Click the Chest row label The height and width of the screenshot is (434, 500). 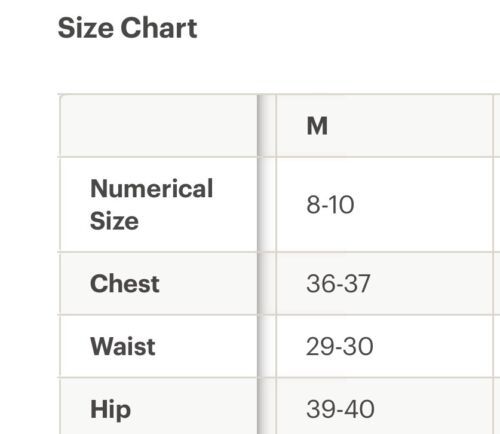click(125, 284)
